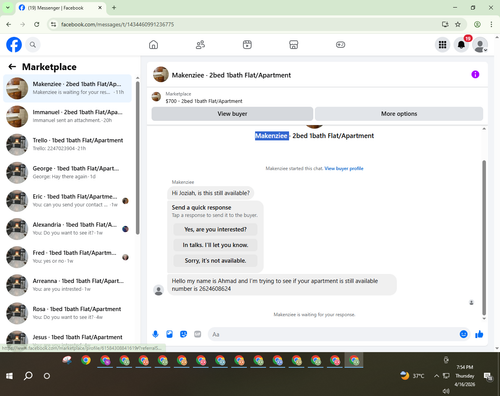Screen dimensions: 500x396
Task: Click the message 'Hi Joziah, is this still available?'
Action: (x=210, y=193)
